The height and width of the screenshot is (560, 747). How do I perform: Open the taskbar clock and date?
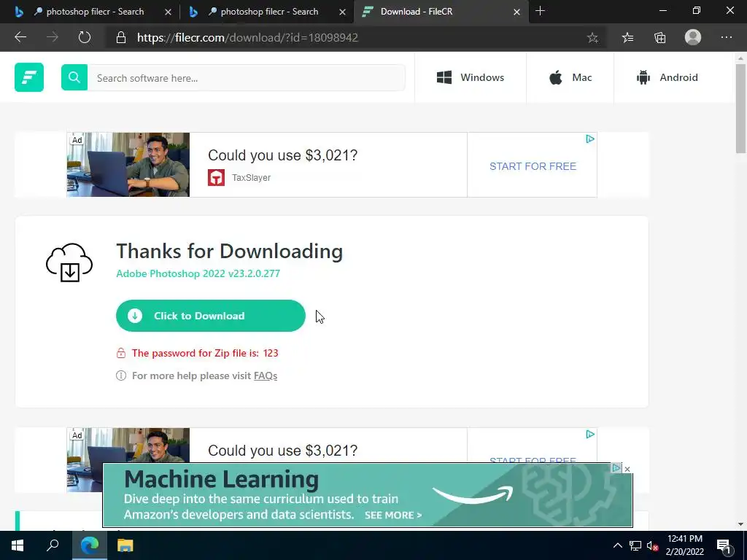tap(684, 545)
